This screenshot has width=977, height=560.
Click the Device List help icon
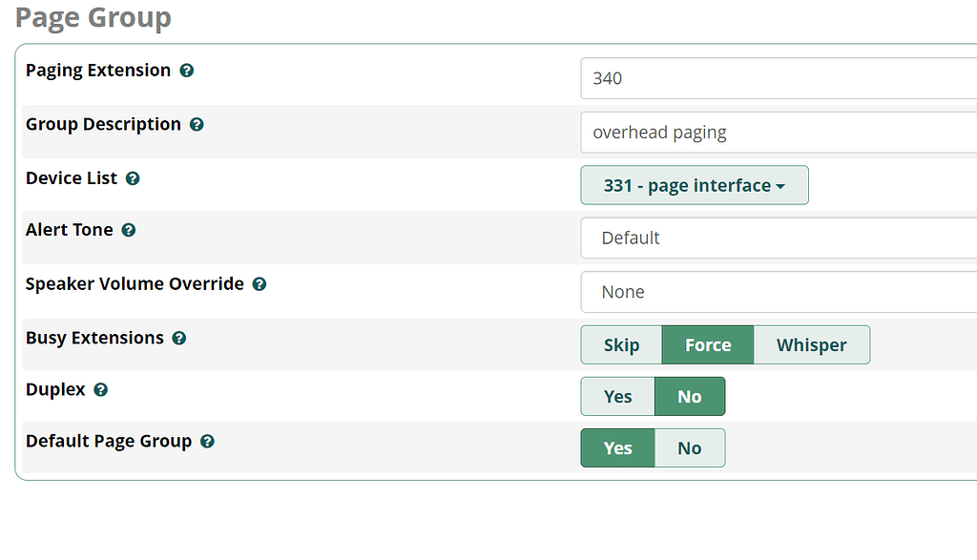pos(133,178)
